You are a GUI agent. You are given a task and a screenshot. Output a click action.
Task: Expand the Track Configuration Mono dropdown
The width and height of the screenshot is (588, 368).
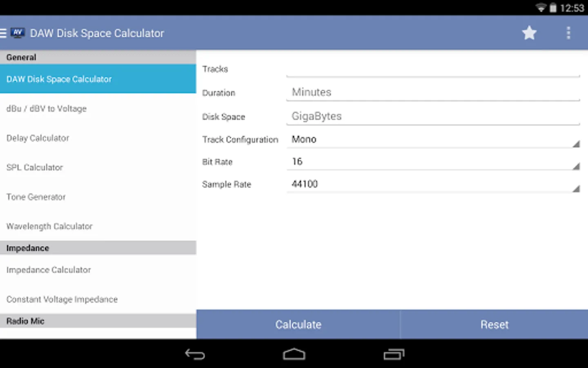coord(433,139)
